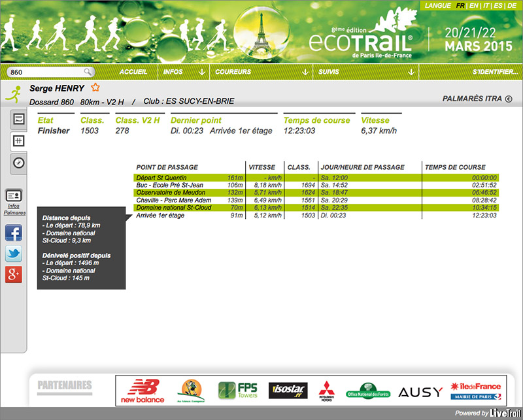Expand the COUREURS dropdown arrow

(x=303, y=72)
